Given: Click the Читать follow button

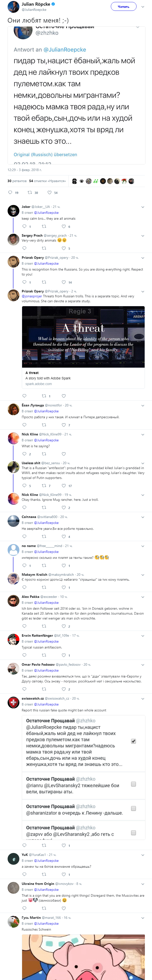Looking at the screenshot, I should tap(124, 6).
